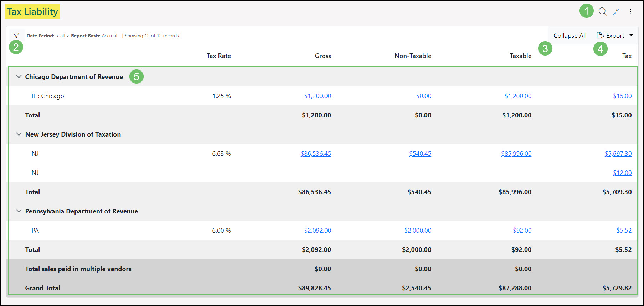This screenshot has width=644, height=306.
Task: Click Total sales paid in multiple vendors
Action: (78, 269)
